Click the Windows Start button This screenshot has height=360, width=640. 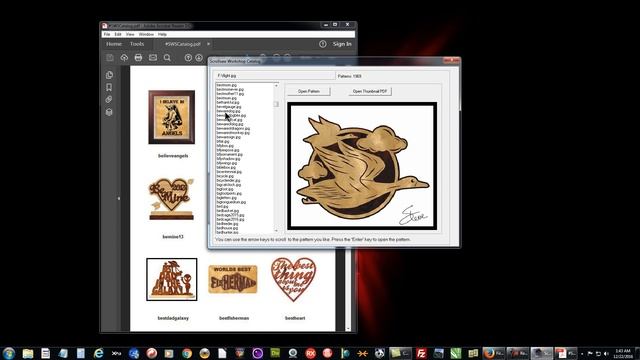click(9, 353)
